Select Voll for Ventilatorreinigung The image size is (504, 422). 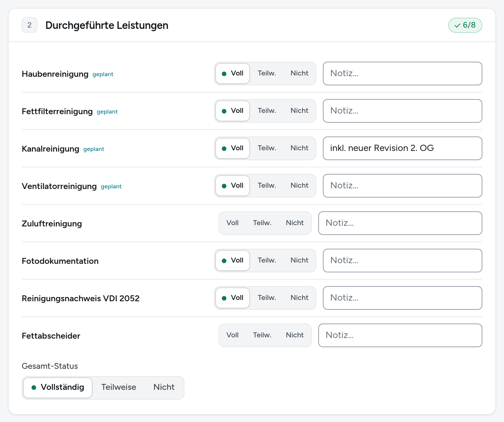pyautogui.click(x=233, y=186)
